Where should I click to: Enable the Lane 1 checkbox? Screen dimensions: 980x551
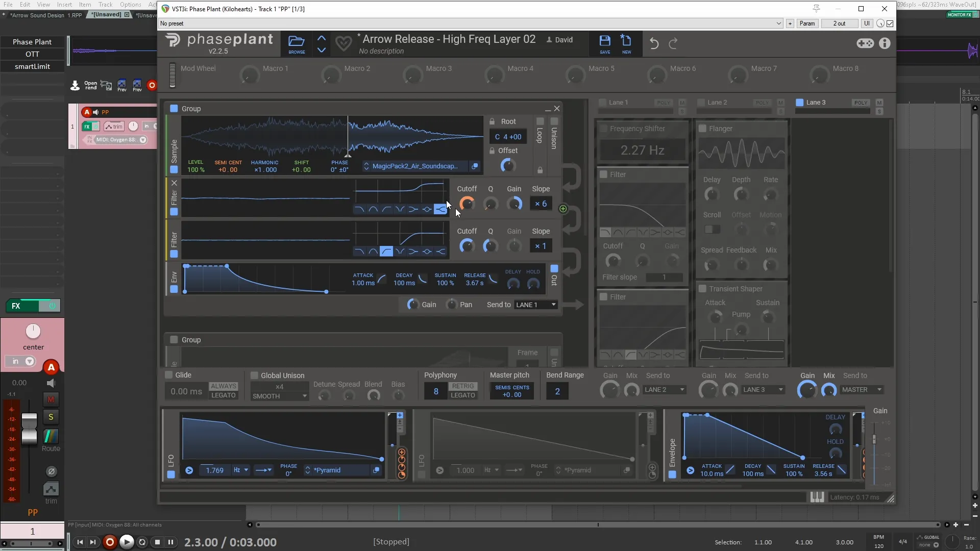602,102
